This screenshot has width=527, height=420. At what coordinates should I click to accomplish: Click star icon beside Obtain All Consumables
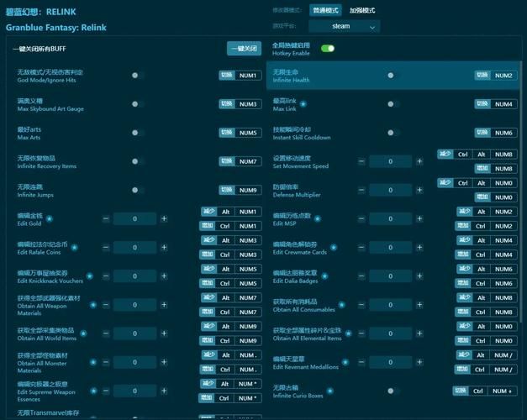tap(342, 305)
